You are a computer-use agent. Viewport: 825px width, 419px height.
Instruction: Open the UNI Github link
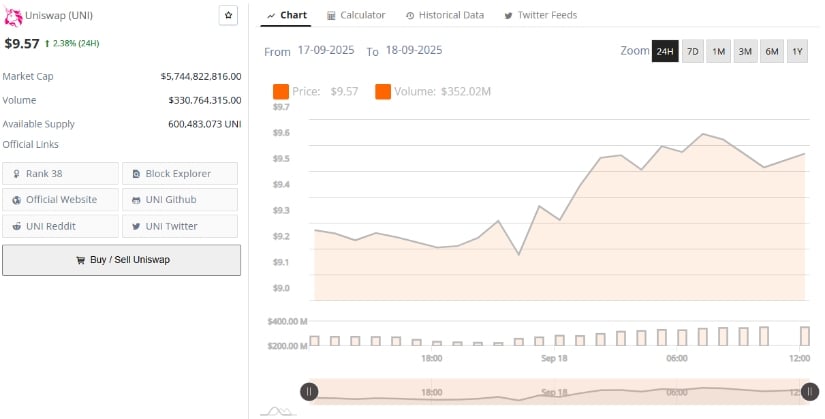(x=180, y=199)
